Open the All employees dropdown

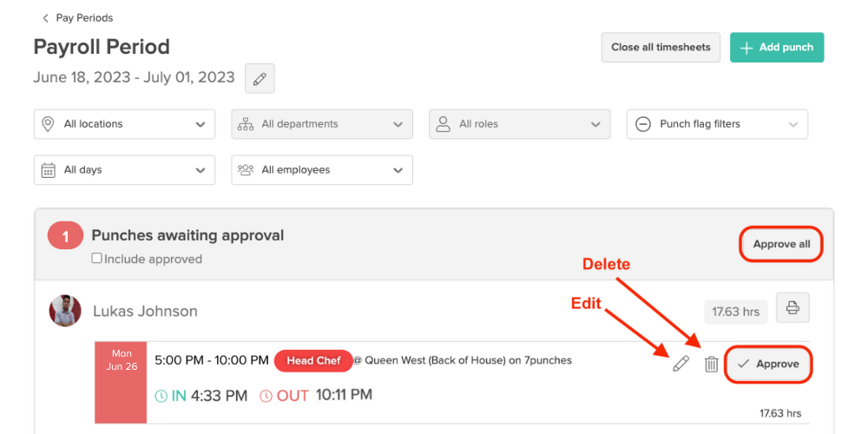[x=322, y=170]
